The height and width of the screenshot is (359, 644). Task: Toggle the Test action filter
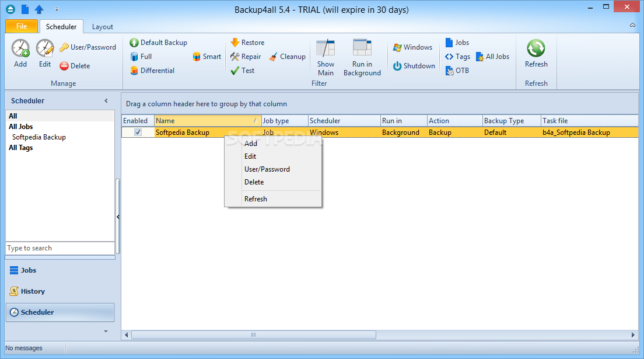pos(242,70)
